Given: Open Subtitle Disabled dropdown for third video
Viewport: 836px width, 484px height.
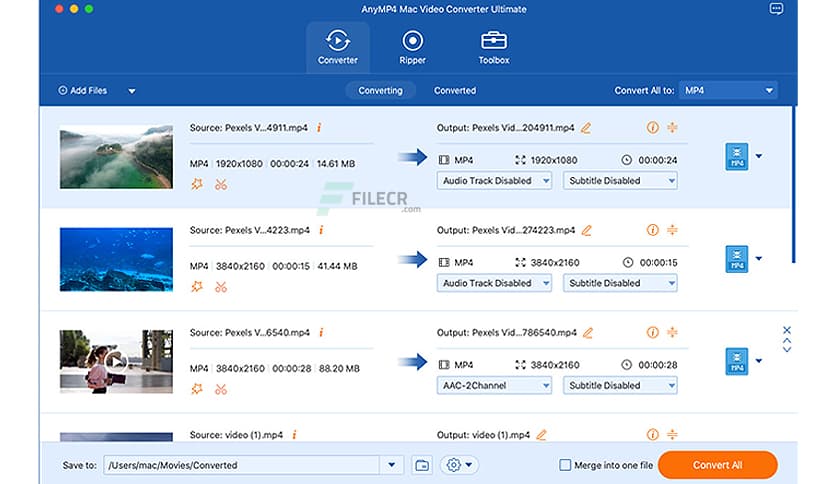Looking at the screenshot, I should [x=620, y=385].
